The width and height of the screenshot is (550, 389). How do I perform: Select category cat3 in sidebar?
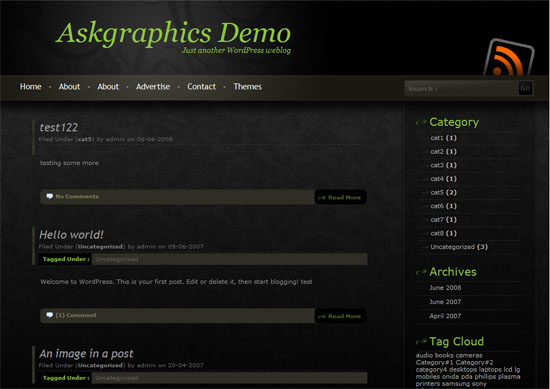coord(443,165)
